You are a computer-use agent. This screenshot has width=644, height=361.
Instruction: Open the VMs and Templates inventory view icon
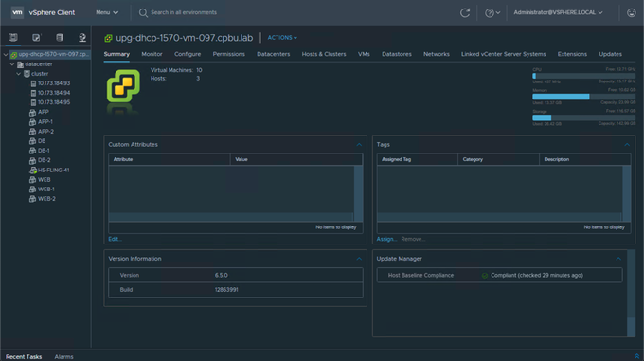[x=36, y=37]
